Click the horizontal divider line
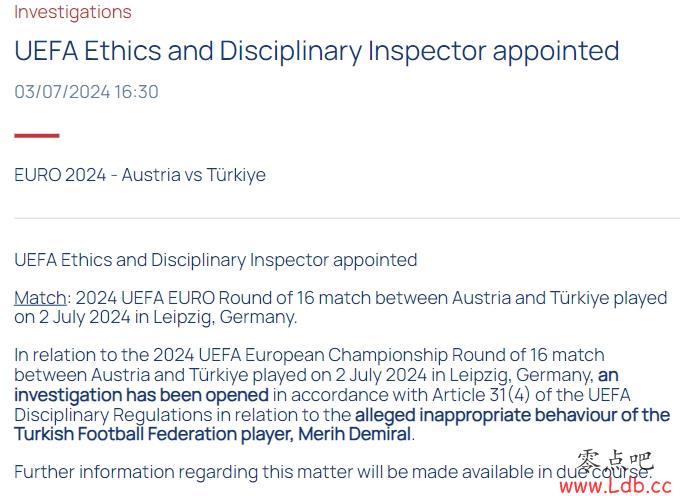The width and height of the screenshot is (681, 496). coord(347,218)
